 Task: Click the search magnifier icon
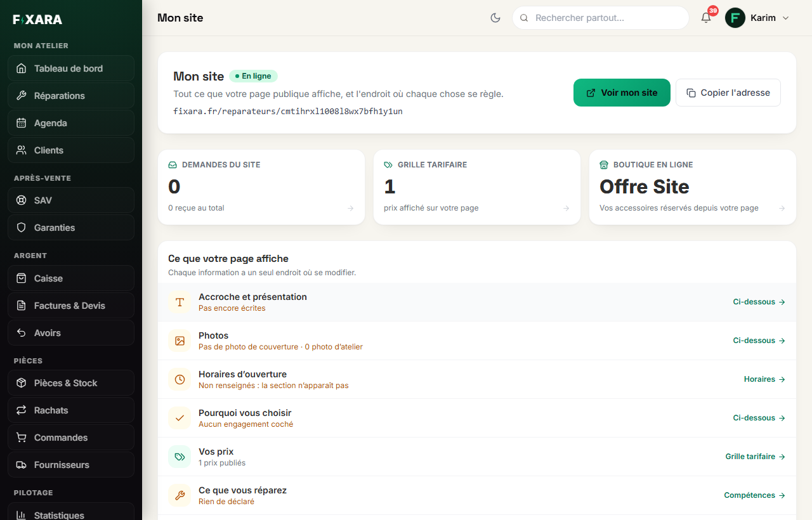(524, 18)
